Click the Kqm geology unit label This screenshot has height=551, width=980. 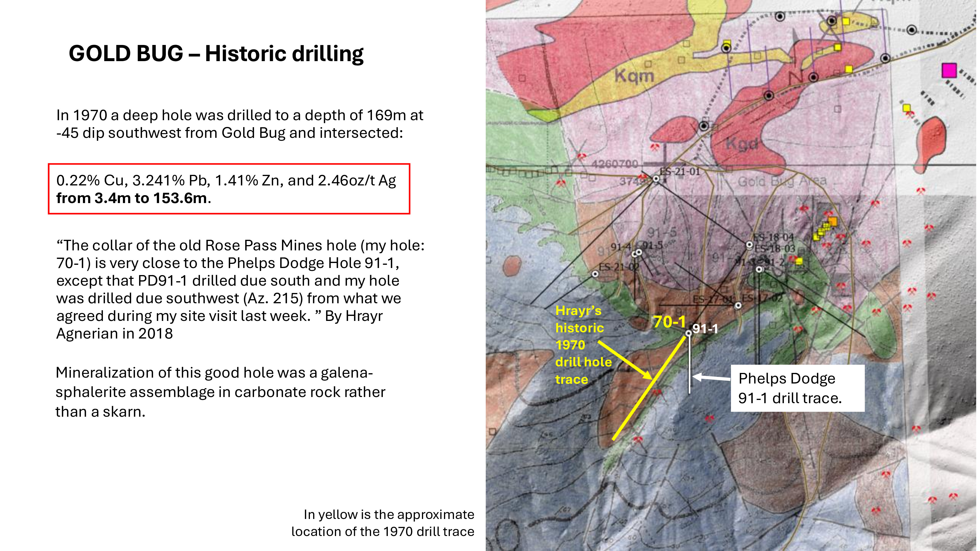(x=634, y=76)
